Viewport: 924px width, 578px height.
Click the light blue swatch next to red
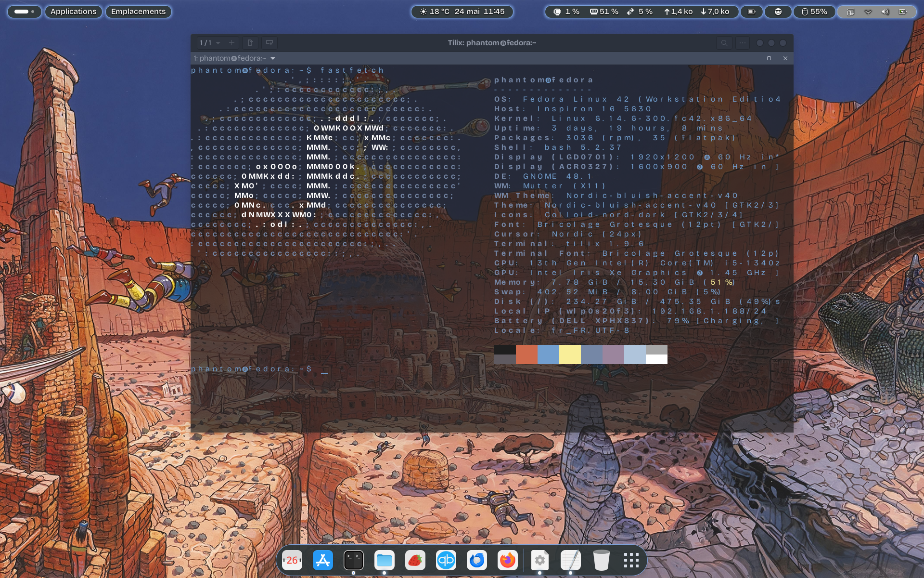tap(548, 355)
